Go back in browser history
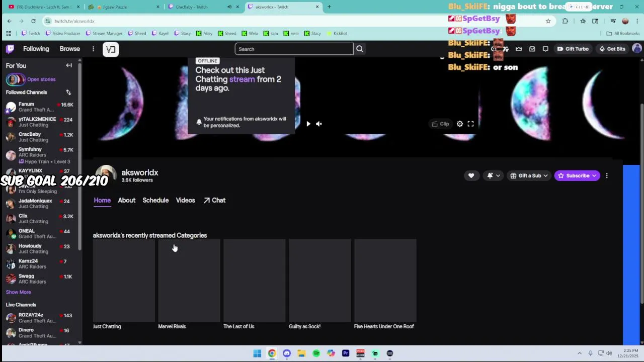Image resolution: width=644 pixels, height=362 pixels. (9, 21)
